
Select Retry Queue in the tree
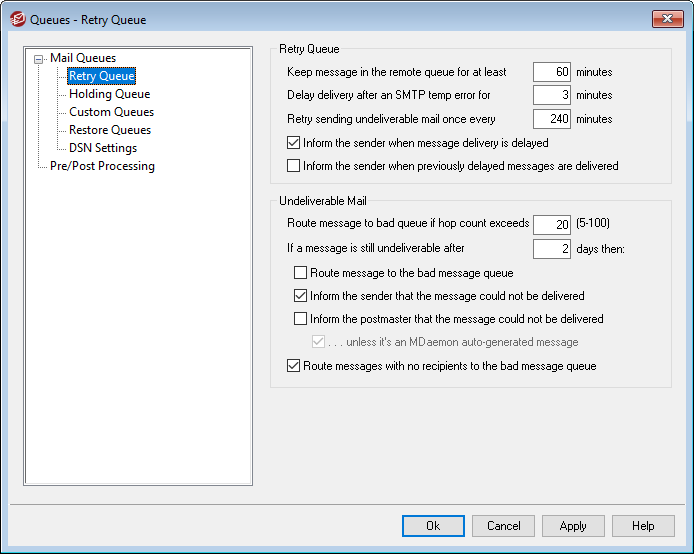(101, 76)
